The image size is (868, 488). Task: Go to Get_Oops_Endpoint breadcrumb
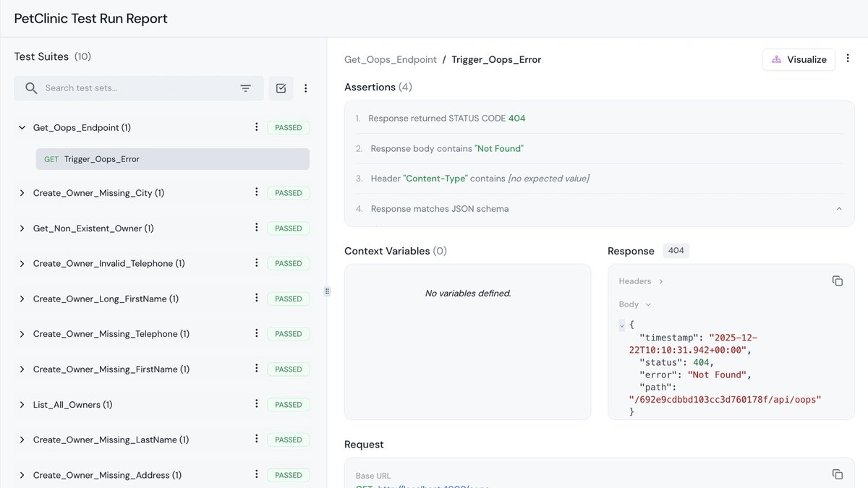[x=391, y=59]
